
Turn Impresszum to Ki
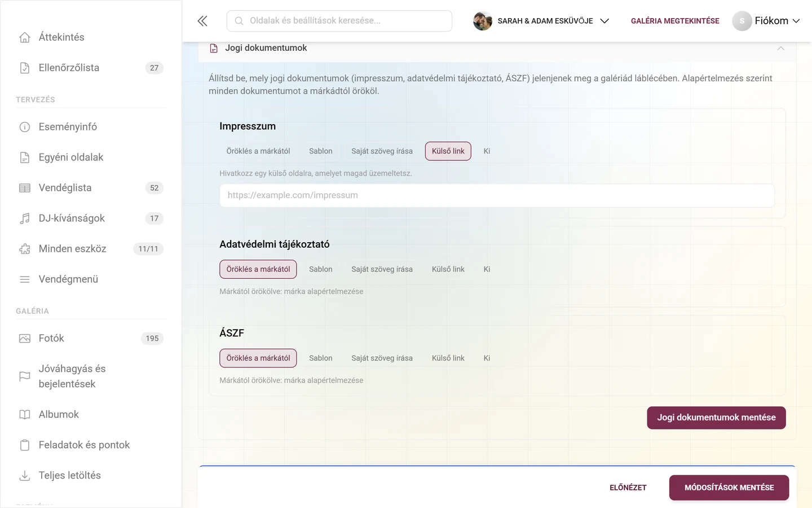coord(487,151)
